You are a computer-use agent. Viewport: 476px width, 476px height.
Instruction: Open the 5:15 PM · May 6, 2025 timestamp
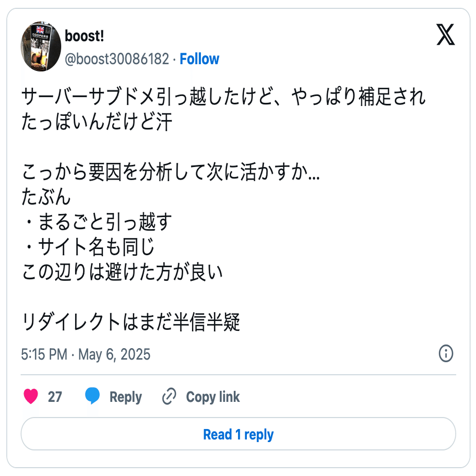click(x=86, y=354)
